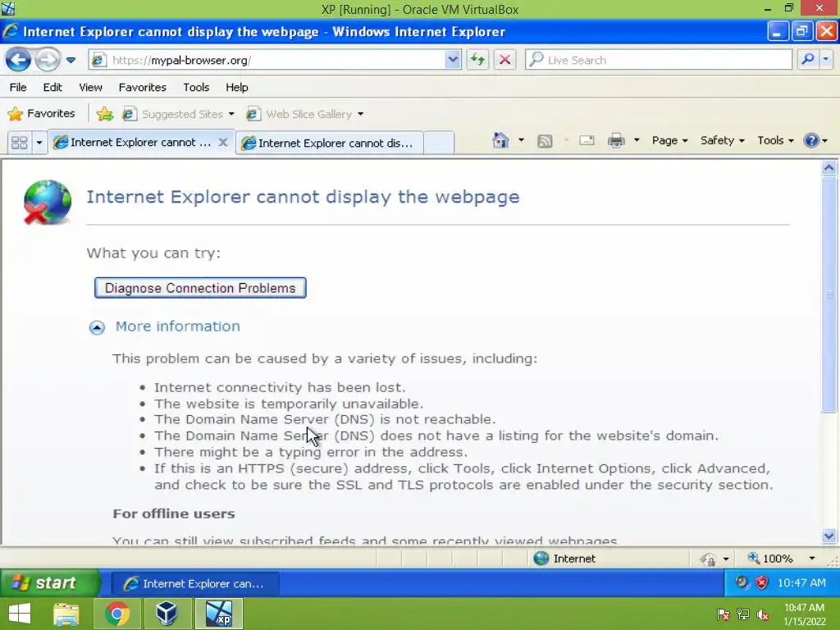Viewport: 840px width, 630px height.
Task: Open the File menu
Action: click(x=18, y=87)
